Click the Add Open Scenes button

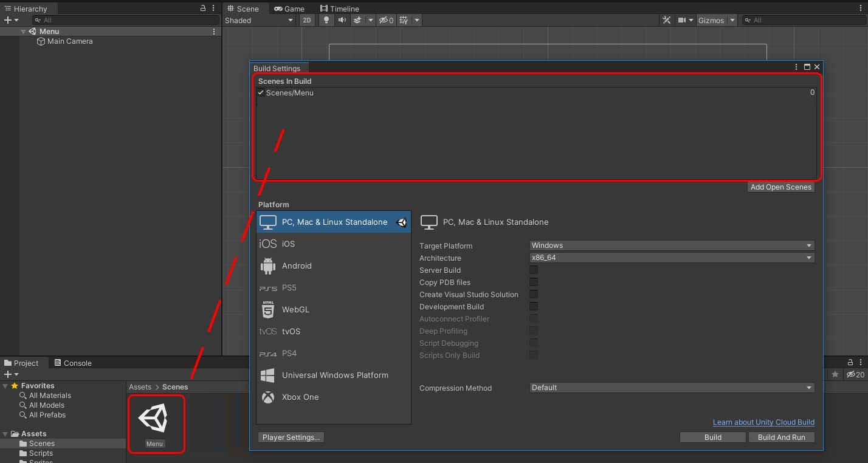tap(780, 187)
